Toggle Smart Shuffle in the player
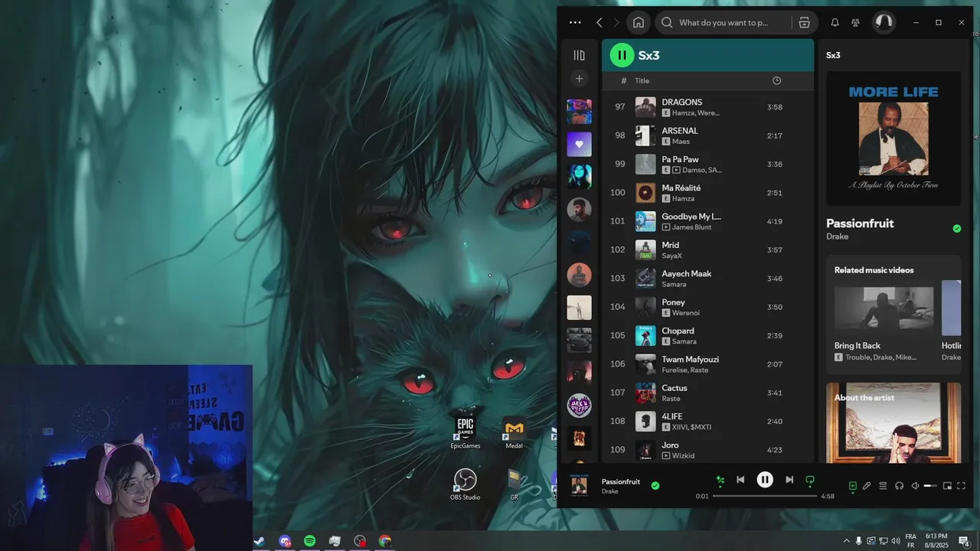 coord(720,480)
